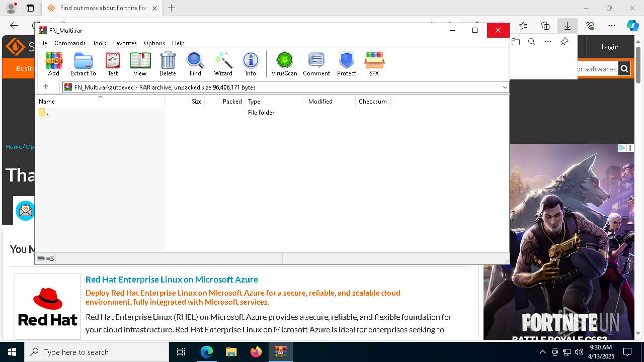644x362 pixels.
Task: Sort file list by Size column
Action: pyautogui.click(x=185, y=102)
